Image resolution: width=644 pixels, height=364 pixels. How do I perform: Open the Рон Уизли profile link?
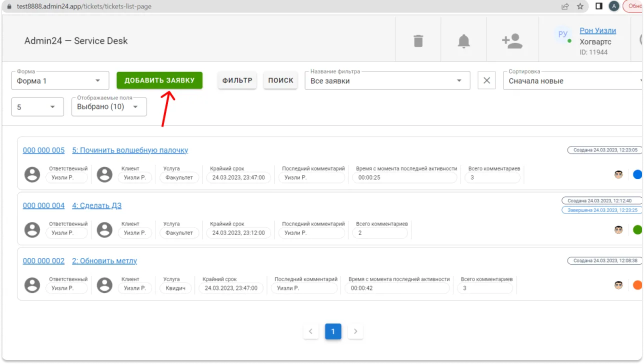597,30
